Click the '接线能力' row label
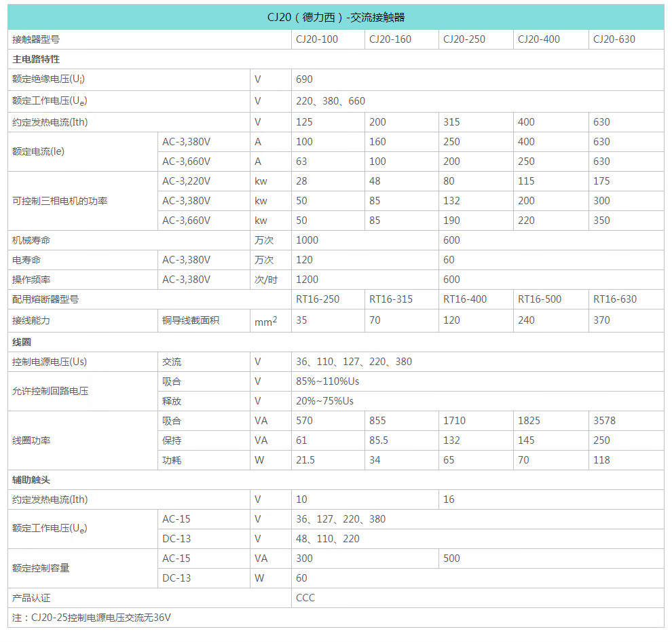The width and height of the screenshot is (672, 642). coord(31,320)
